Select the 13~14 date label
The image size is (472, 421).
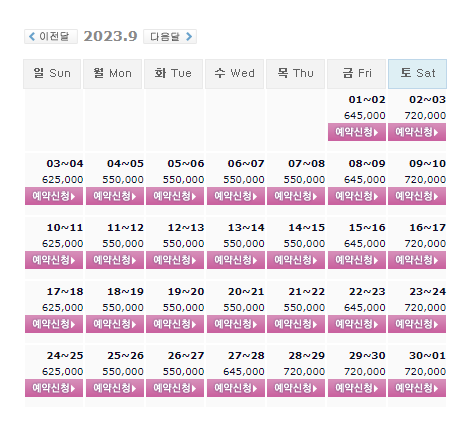(246, 227)
